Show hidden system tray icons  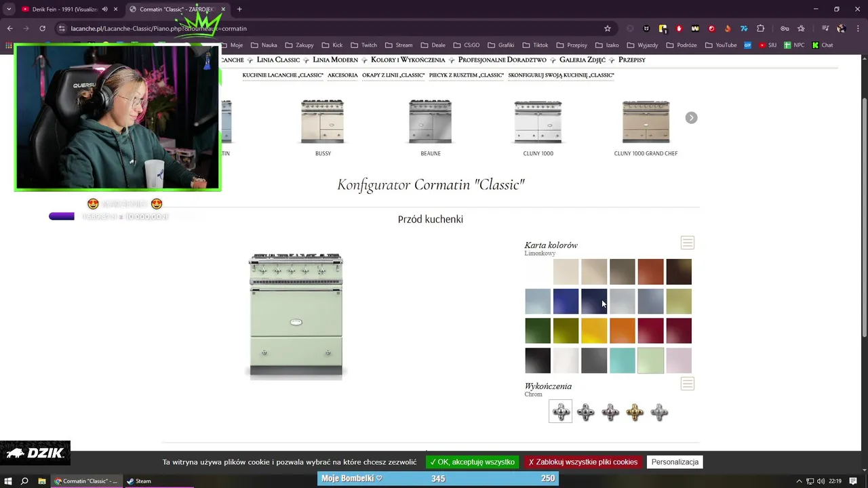[799, 481]
